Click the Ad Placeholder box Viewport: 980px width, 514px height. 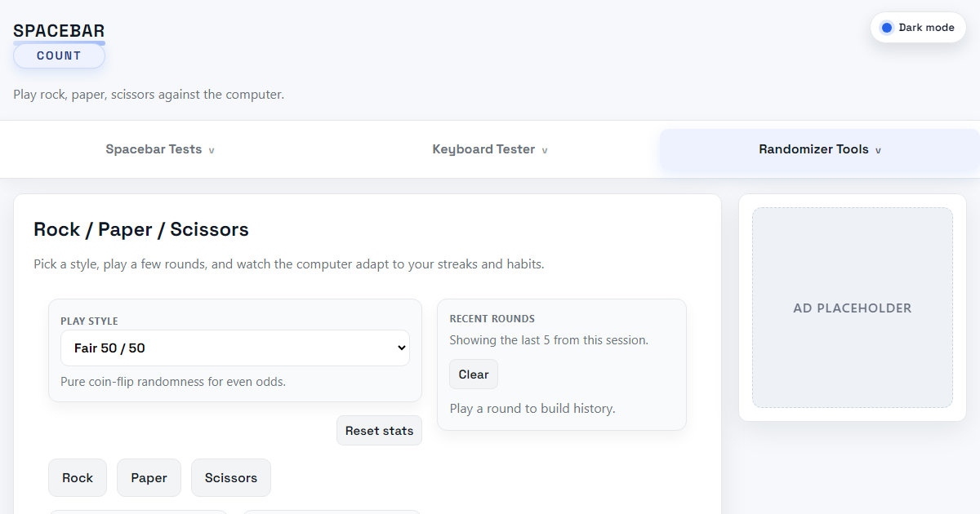(853, 308)
